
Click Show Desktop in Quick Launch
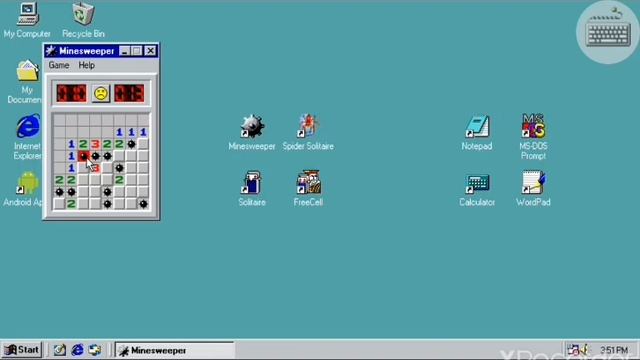click(x=60, y=350)
